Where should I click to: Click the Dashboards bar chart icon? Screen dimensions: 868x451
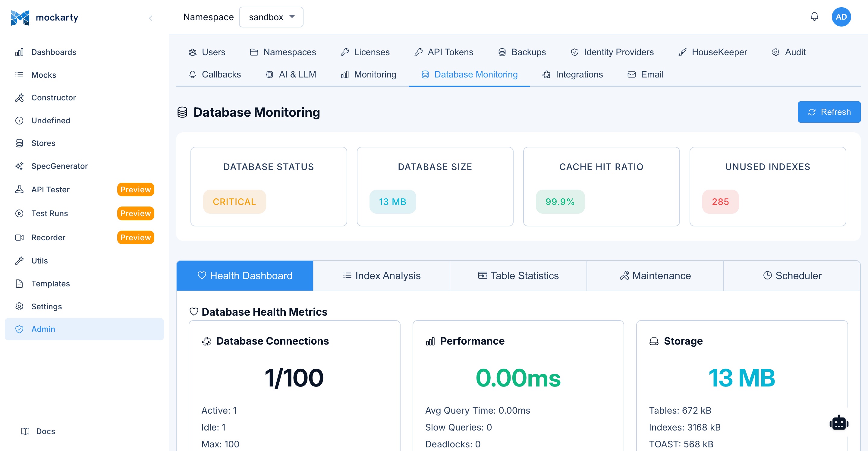click(x=19, y=52)
